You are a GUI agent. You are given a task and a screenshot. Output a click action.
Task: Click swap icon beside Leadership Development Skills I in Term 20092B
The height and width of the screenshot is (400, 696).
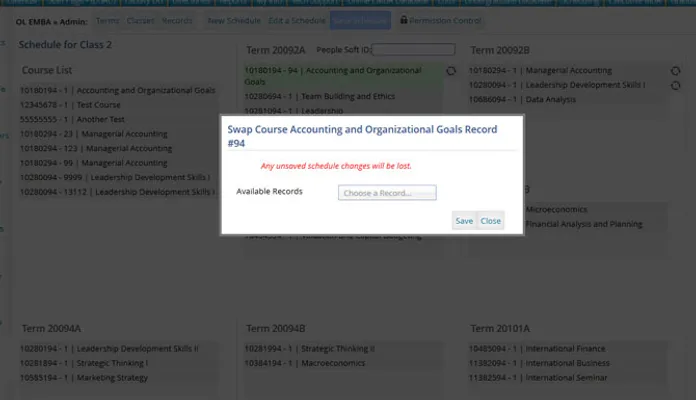[676, 86]
